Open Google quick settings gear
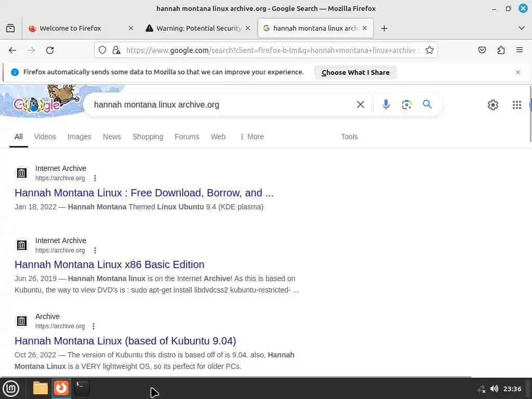 493,105
